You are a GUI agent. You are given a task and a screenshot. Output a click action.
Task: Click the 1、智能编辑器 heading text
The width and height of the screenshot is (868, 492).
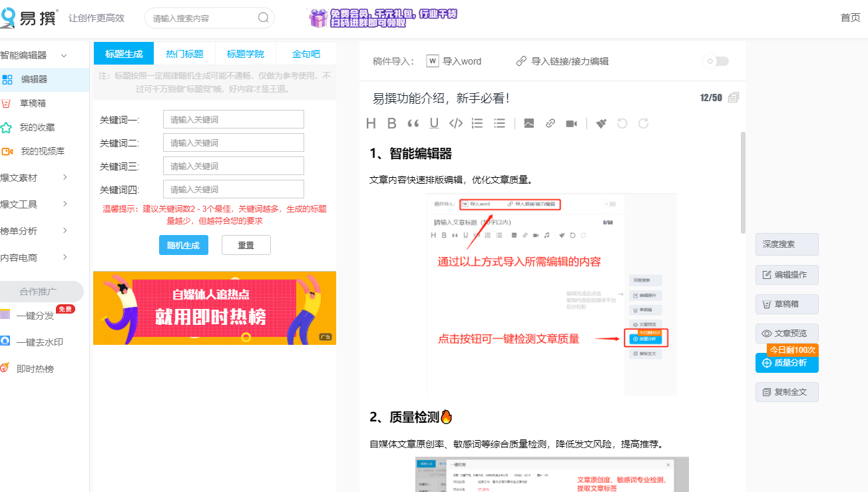click(x=411, y=154)
